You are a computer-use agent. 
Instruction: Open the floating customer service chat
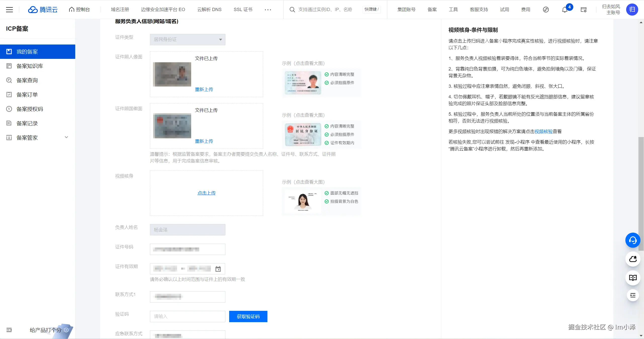(x=632, y=240)
